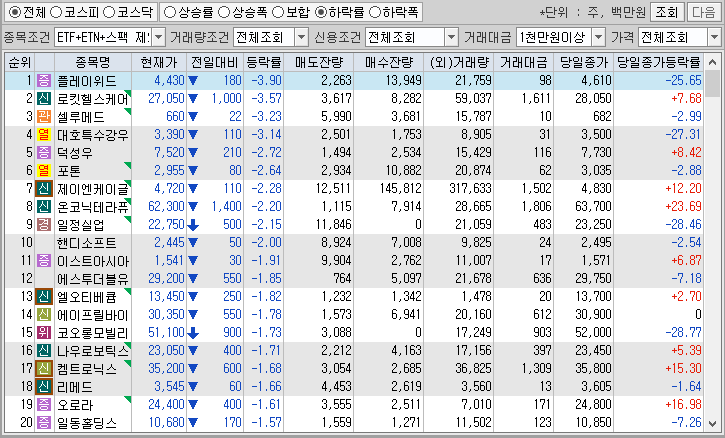This screenshot has height=438, width=725.
Task: Click the 위 badge next to 코오롱모빌리
Action: (x=44, y=333)
